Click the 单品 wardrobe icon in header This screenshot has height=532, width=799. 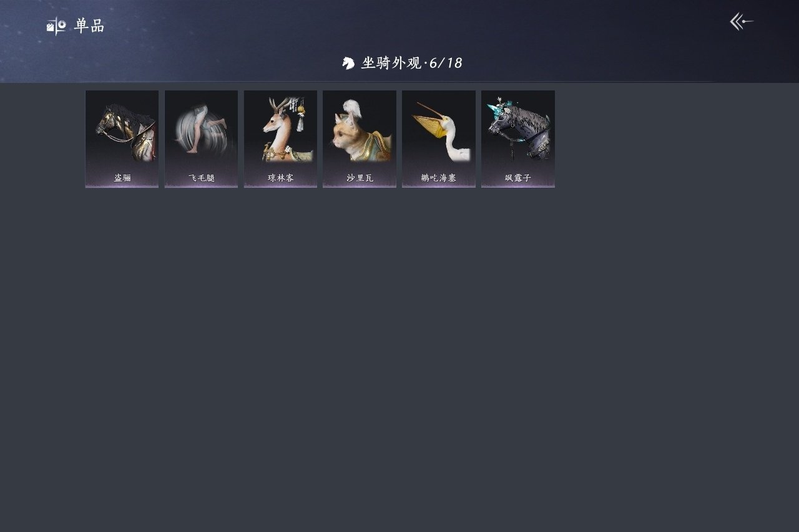tap(56, 26)
